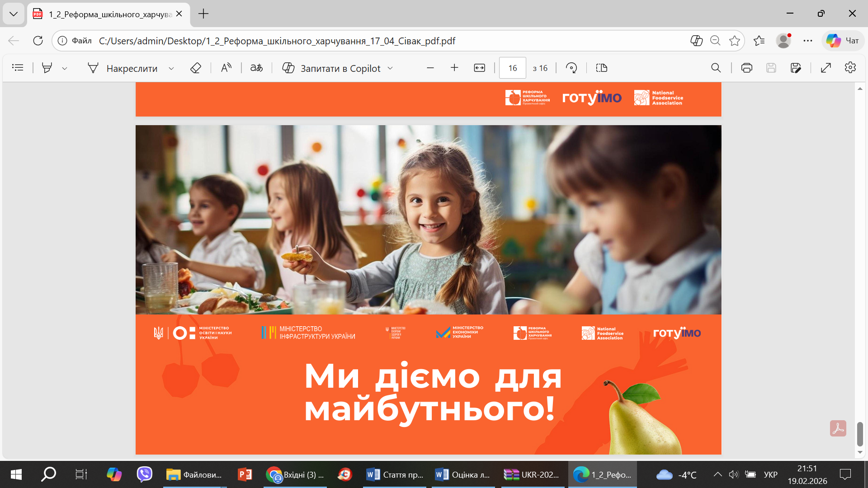
Task: Expand the Накреслити draw options arrow
Action: pos(171,68)
